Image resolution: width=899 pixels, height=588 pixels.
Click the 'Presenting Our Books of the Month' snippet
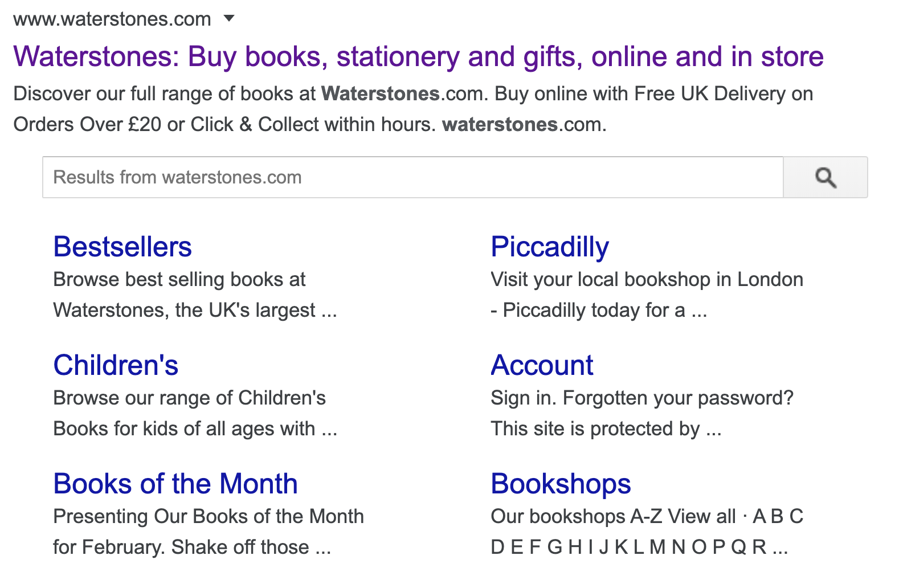pyautogui.click(x=209, y=517)
